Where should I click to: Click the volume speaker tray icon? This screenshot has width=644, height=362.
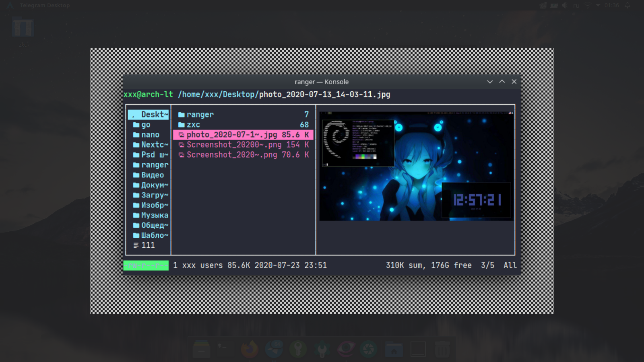click(x=565, y=5)
